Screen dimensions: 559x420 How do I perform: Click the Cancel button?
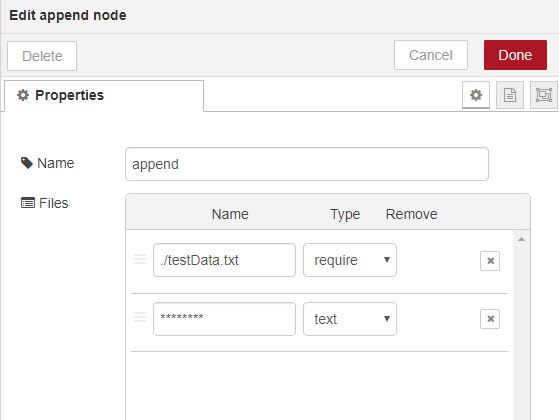point(431,55)
